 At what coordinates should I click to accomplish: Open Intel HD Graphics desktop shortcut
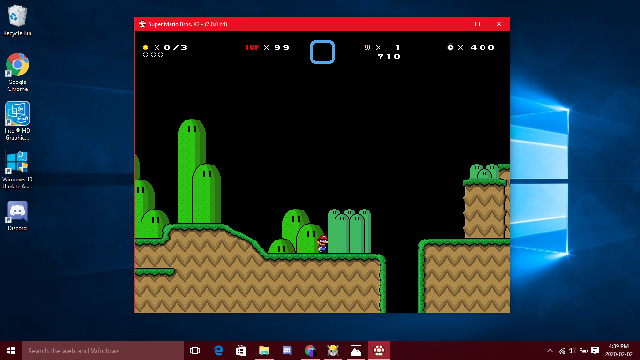17,121
